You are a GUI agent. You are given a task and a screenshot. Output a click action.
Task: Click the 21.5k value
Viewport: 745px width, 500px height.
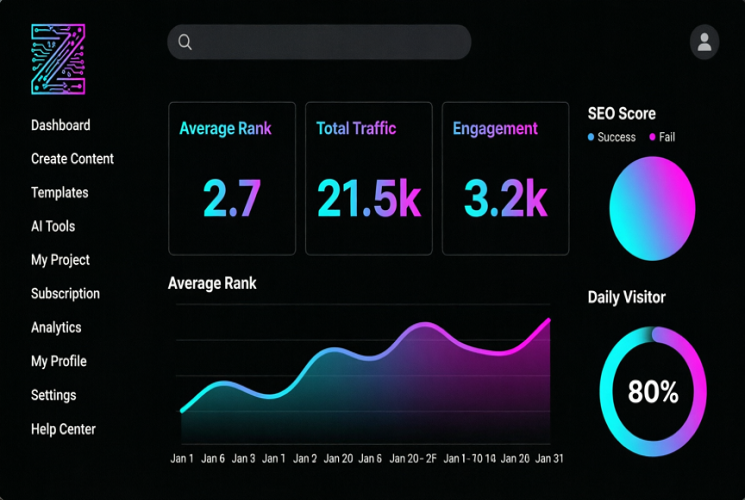(369, 198)
